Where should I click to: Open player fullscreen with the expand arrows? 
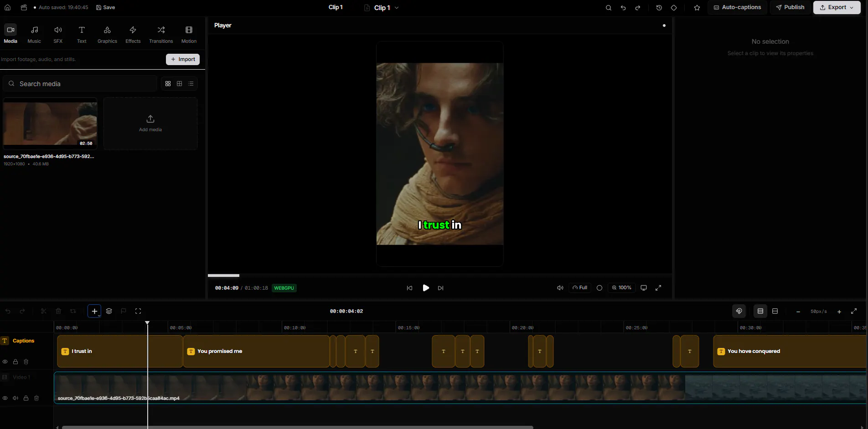pyautogui.click(x=658, y=288)
